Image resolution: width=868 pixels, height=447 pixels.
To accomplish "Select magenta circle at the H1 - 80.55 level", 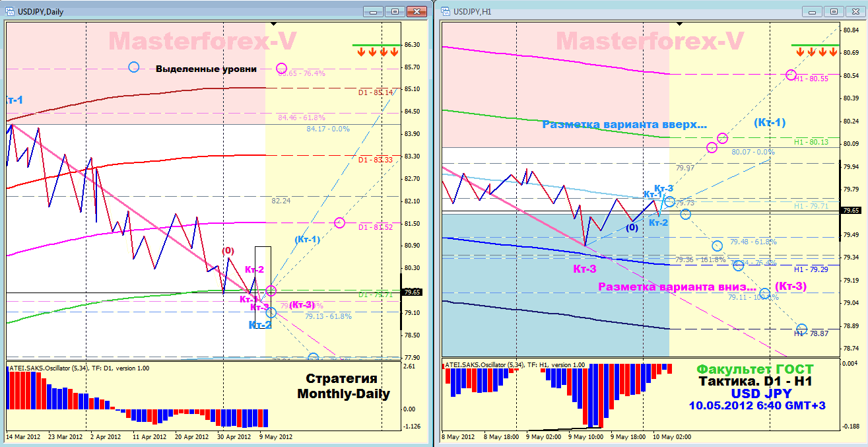I will [791, 75].
